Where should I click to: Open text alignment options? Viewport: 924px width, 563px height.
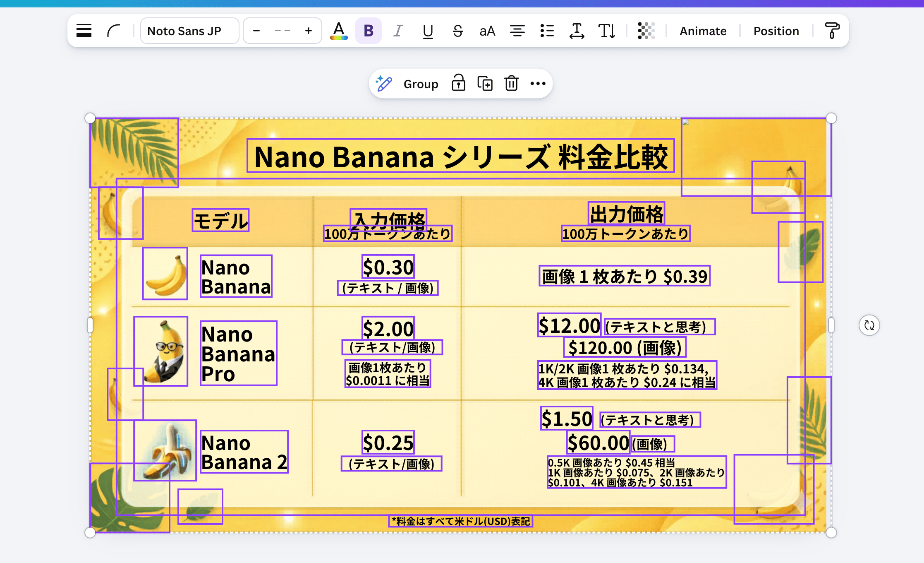click(517, 31)
